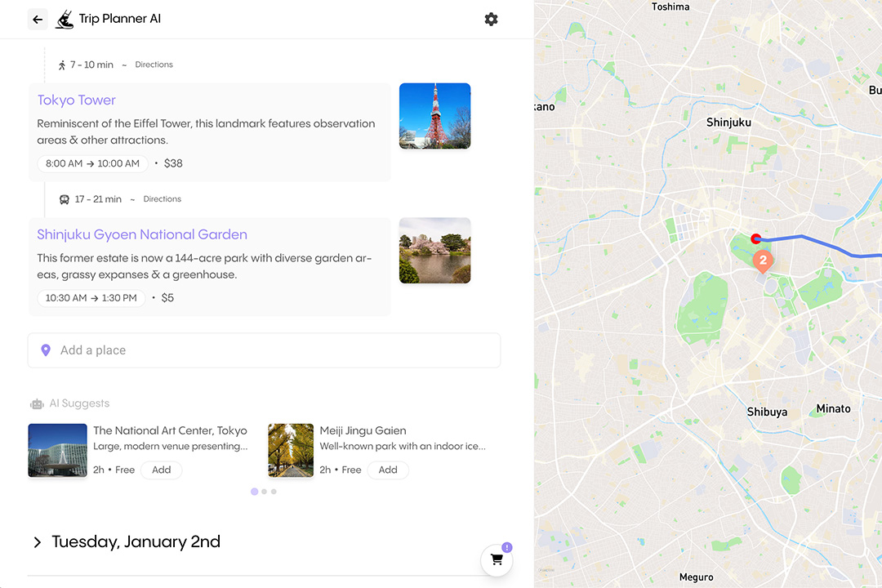
Task: Click the $38 price for Tokyo Tower
Action: tap(173, 163)
